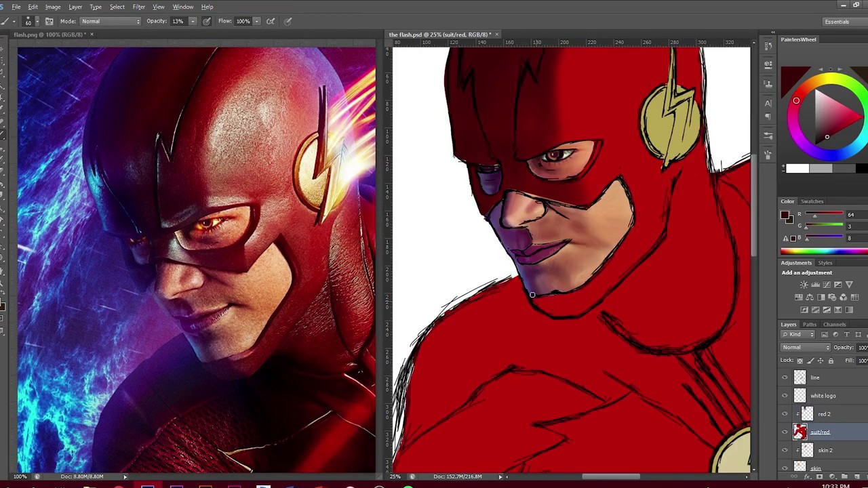Toggle pressure for size icon in options bar

(x=288, y=21)
